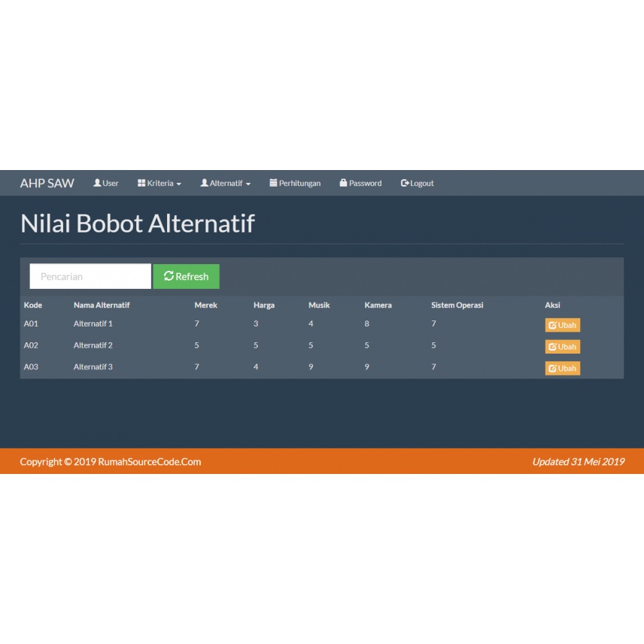
Task: Click the Logout arrow icon
Action: tap(405, 183)
